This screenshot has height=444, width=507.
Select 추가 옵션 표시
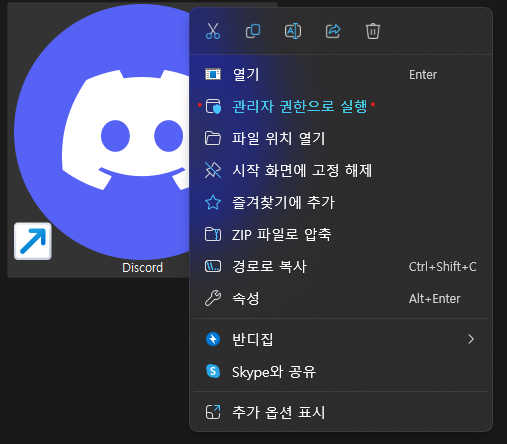tap(341, 412)
